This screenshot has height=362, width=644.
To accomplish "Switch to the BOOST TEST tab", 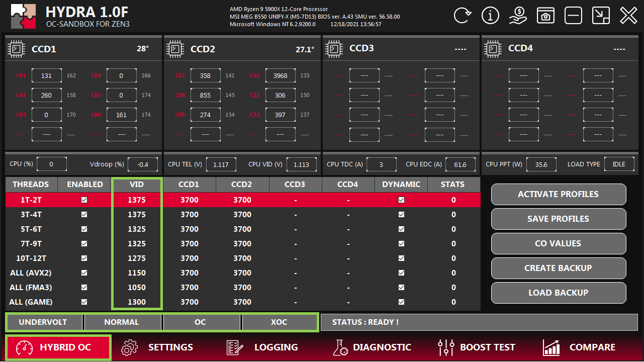I will coord(477,347).
